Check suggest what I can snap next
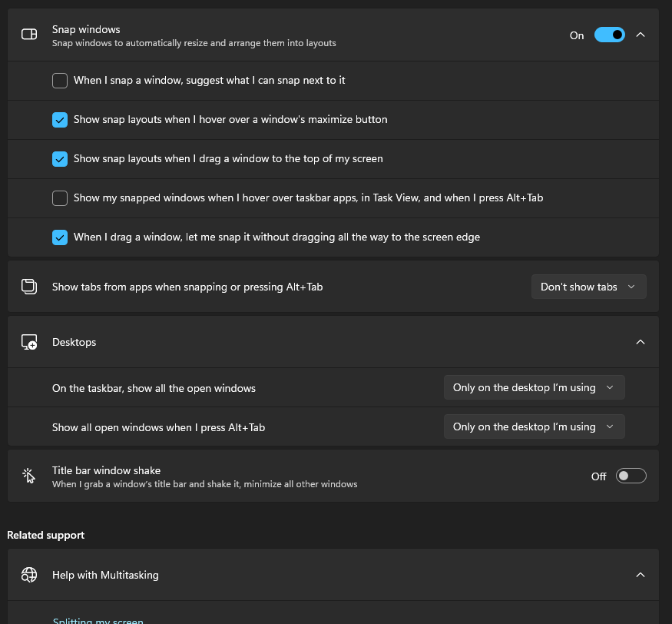The width and height of the screenshot is (672, 624). pos(60,80)
